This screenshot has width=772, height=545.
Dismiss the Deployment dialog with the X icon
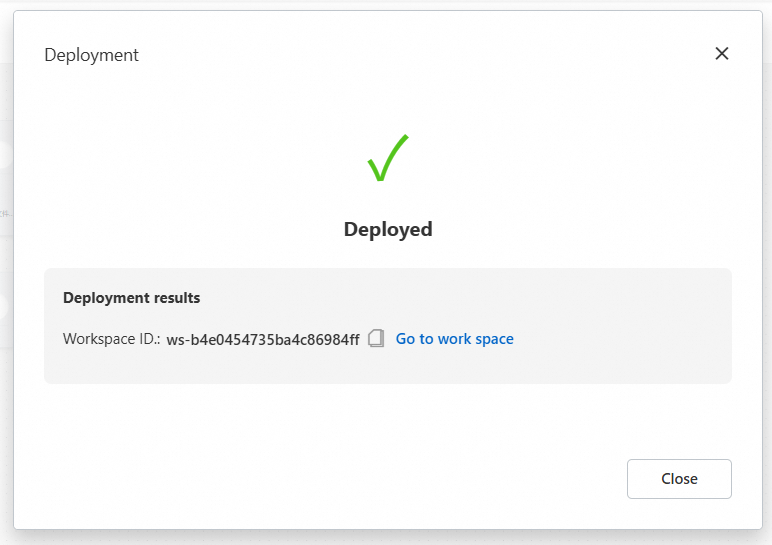[722, 54]
